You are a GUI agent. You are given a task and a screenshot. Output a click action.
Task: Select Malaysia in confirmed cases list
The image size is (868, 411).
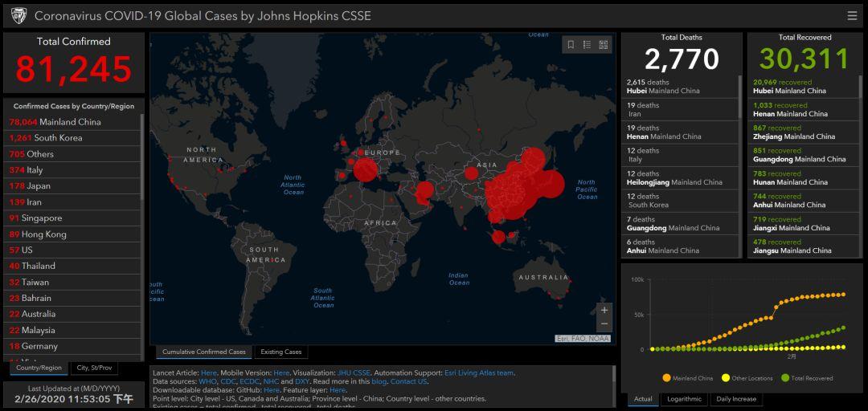point(73,330)
